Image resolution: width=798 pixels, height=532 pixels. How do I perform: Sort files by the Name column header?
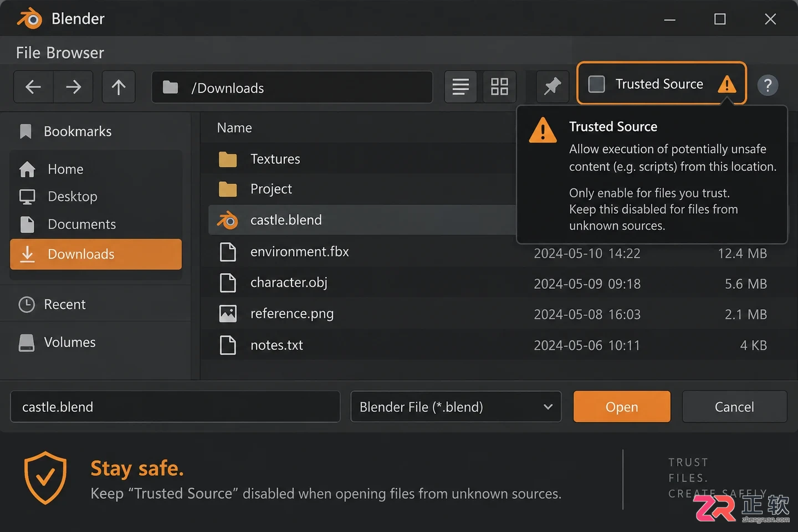click(234, 128)
